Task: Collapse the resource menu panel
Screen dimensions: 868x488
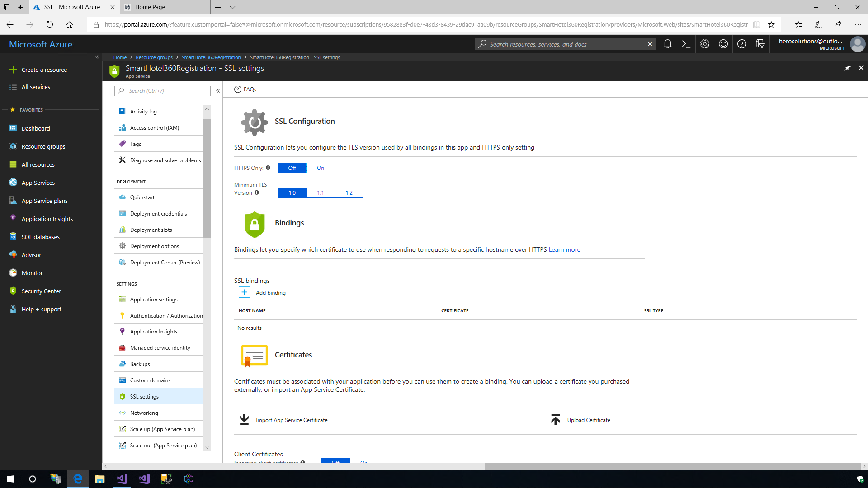Action: pos(217,91)
